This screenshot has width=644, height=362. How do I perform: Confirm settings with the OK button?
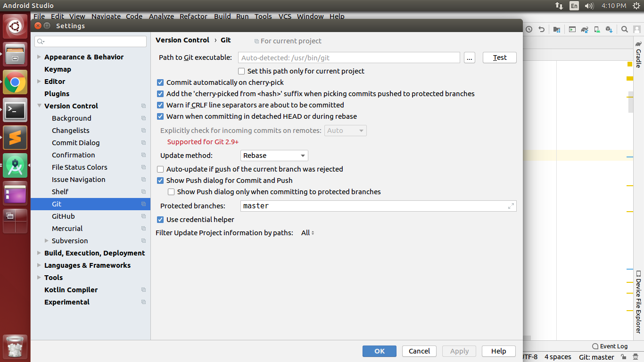click(x=380, y=351)
